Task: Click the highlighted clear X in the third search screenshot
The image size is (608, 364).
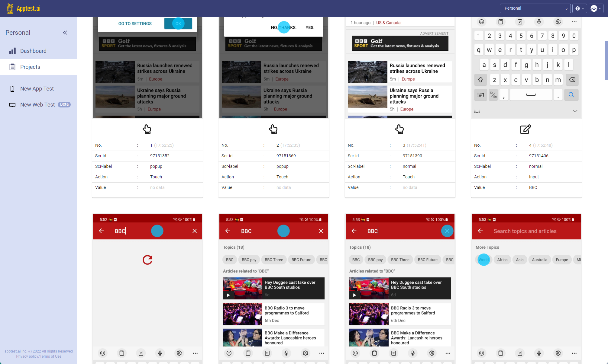Action: tap(447, 231)
